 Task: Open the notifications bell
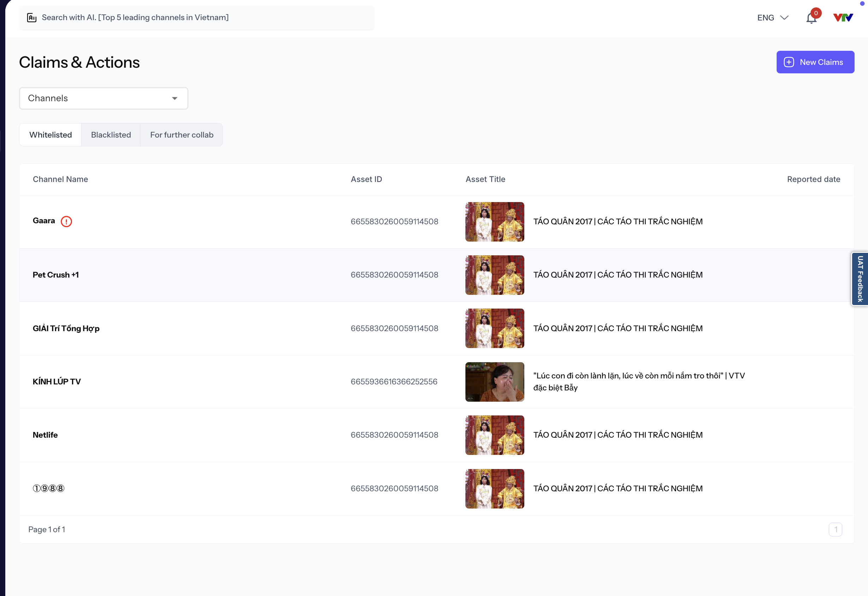(x=811, y=18)
